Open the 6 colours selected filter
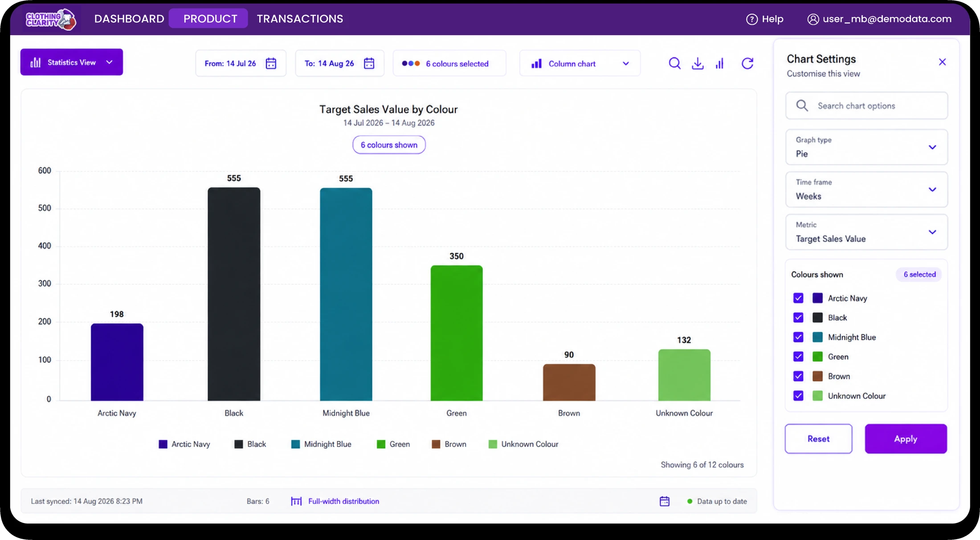The image size is (980, 540). pos(449,64)
